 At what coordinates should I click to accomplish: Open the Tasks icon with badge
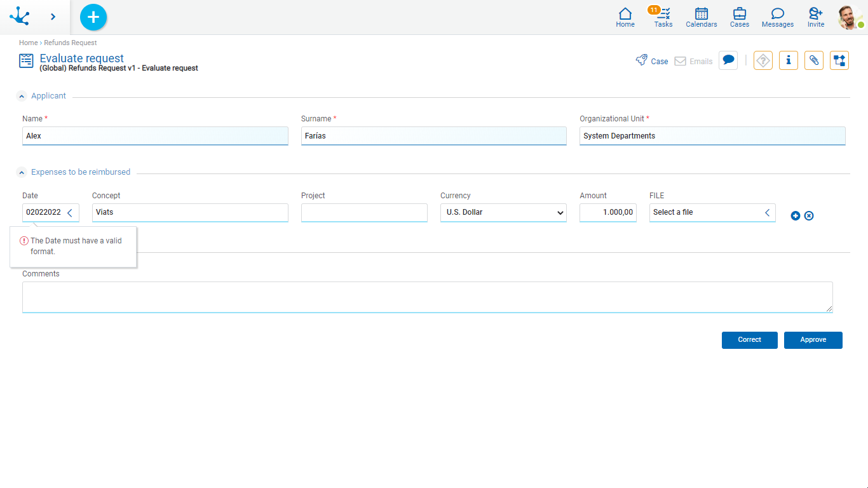pyautogui.click(x=663, y=17)
